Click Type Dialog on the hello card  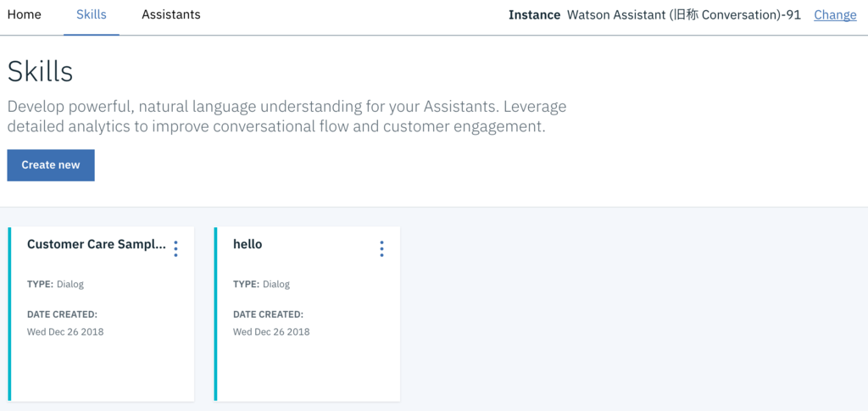(x=262, y=284)
